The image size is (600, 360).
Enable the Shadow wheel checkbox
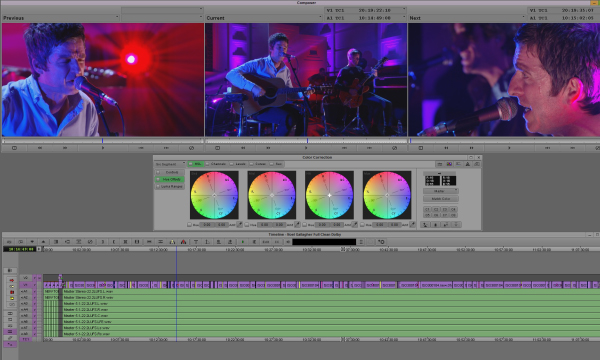189,225
